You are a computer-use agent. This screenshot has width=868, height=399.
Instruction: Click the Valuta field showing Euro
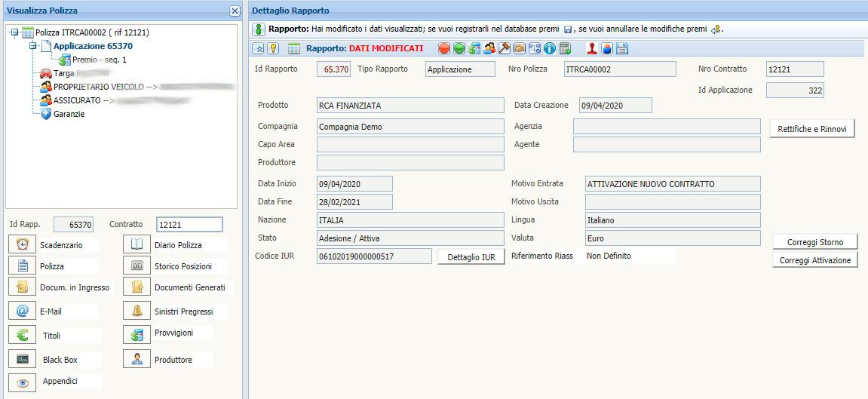click(x=673, y=238)
